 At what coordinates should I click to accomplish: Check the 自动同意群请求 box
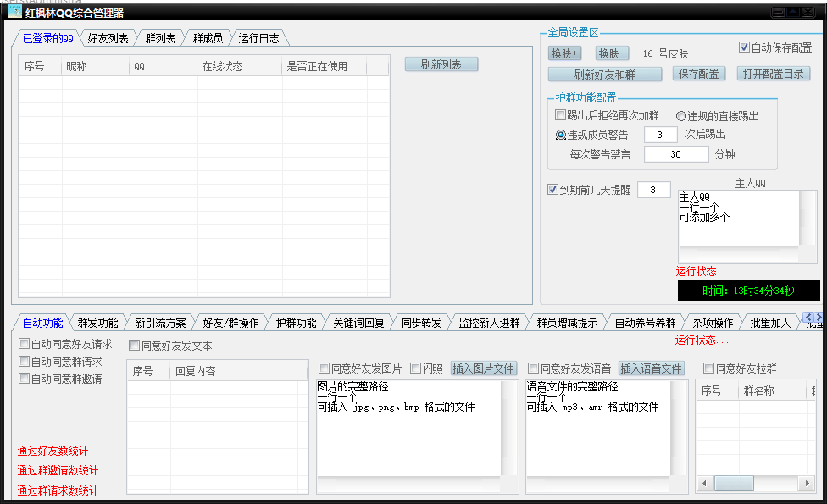[x=24, y=361]
